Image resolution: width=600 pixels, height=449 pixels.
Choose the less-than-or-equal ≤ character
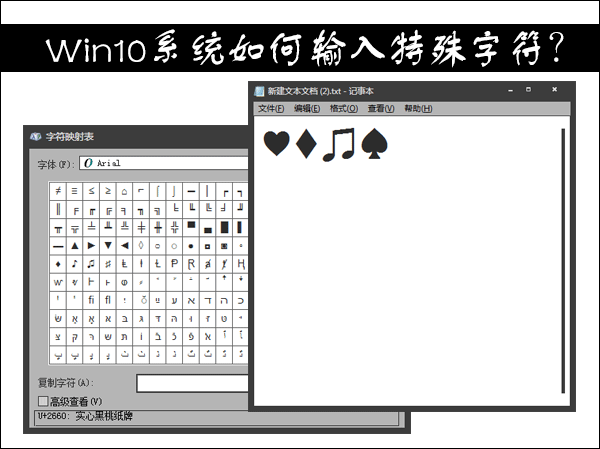pos(91,191)
